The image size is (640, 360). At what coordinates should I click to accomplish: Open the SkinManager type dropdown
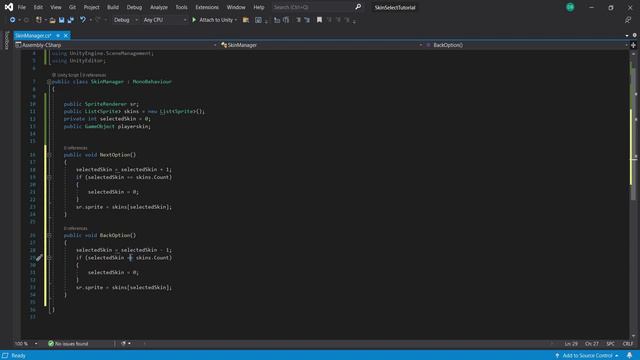(321, 45)
